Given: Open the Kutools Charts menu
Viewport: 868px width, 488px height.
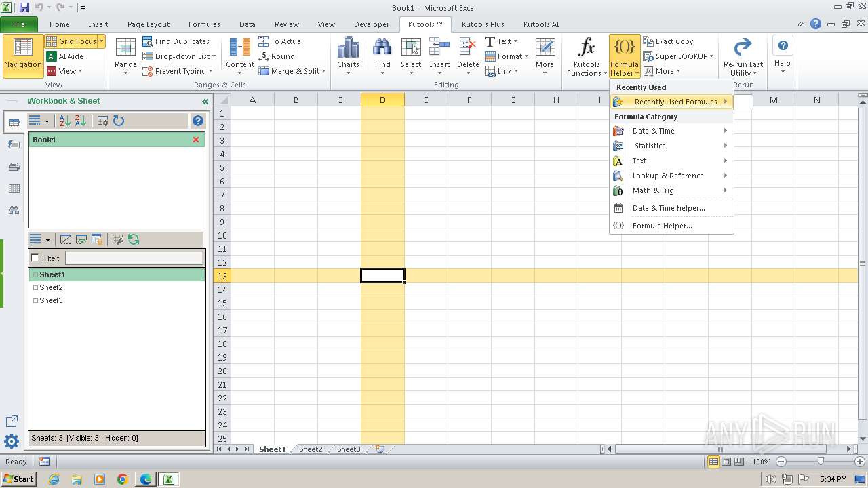Looking at the screenshot, I should (348, 56).
